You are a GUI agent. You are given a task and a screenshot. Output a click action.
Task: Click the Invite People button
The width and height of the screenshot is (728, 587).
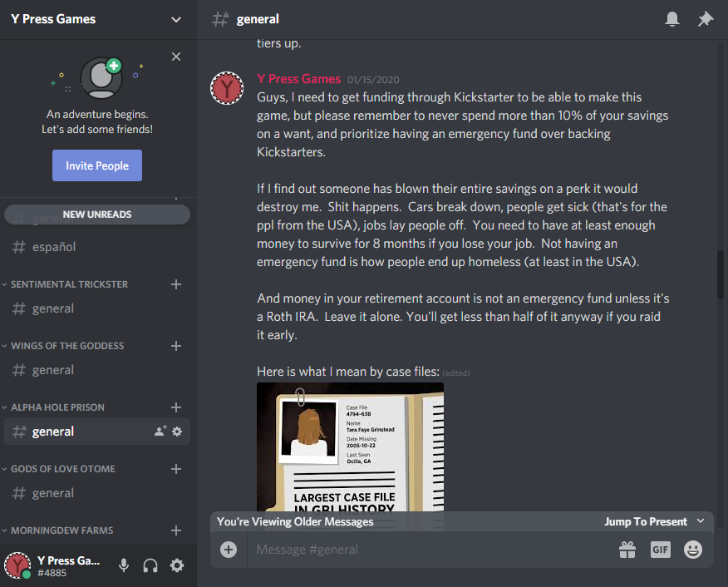[x=97, y=165]
